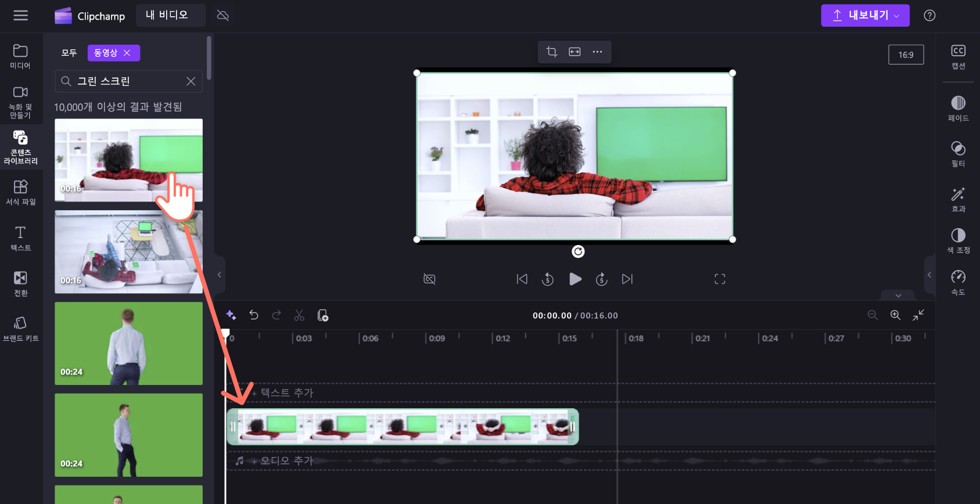The width and height of the screenshot is (980, 504).
Task: Select the crop tool icon
Action: pyautogui.click(x=551, y=52)
